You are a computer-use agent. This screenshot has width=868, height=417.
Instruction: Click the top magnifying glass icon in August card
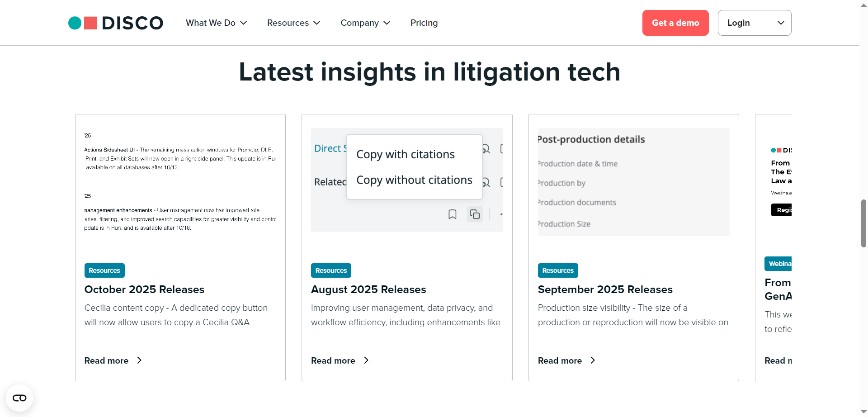[x=486, y=149]
